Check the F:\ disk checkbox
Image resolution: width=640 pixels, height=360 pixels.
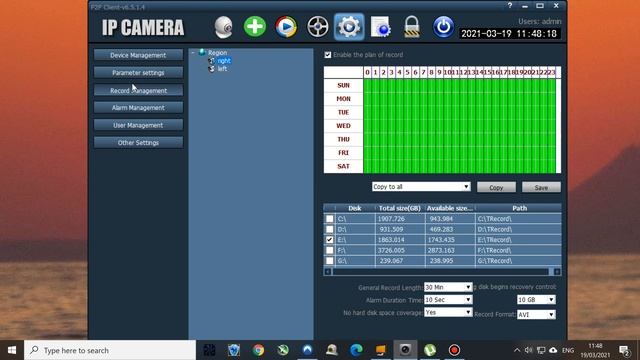pos(329,250)
